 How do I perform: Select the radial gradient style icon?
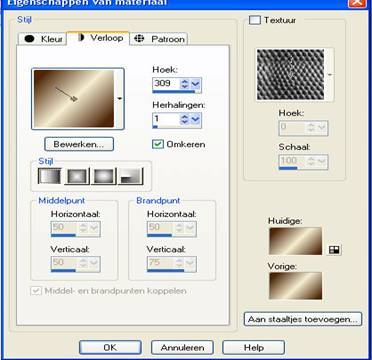point(131,176)
